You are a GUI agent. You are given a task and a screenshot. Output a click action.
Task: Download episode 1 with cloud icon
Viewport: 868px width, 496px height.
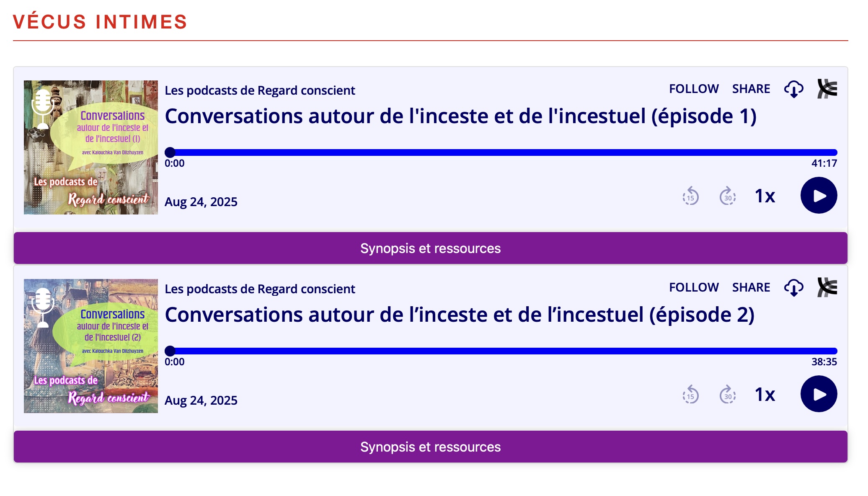793,89
